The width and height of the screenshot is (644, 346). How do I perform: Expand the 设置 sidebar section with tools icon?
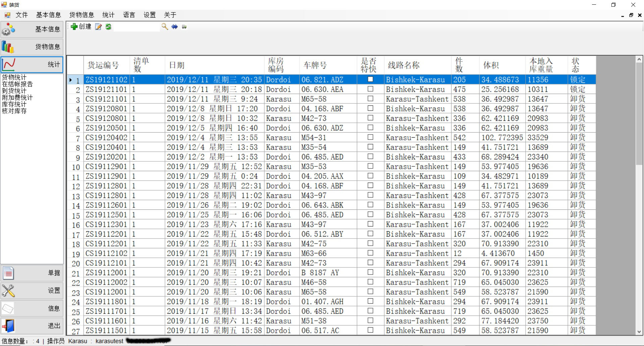(x=32, y=291)
